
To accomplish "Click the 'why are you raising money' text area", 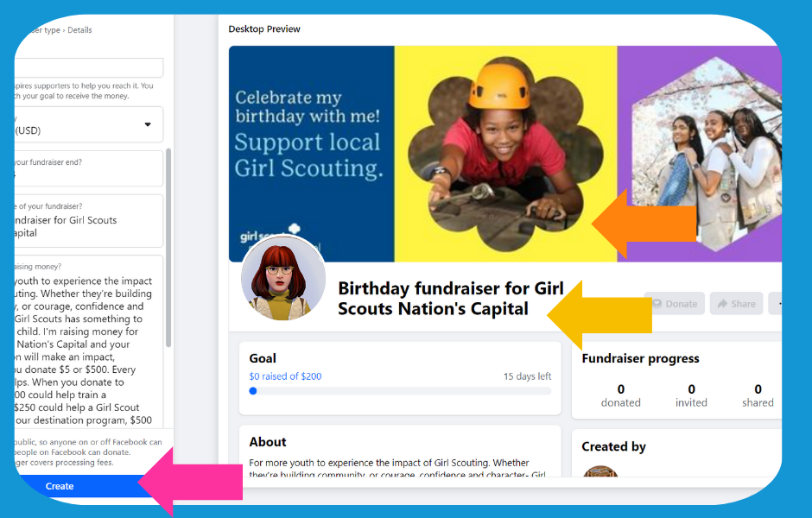I will click(x=86, y=345).
